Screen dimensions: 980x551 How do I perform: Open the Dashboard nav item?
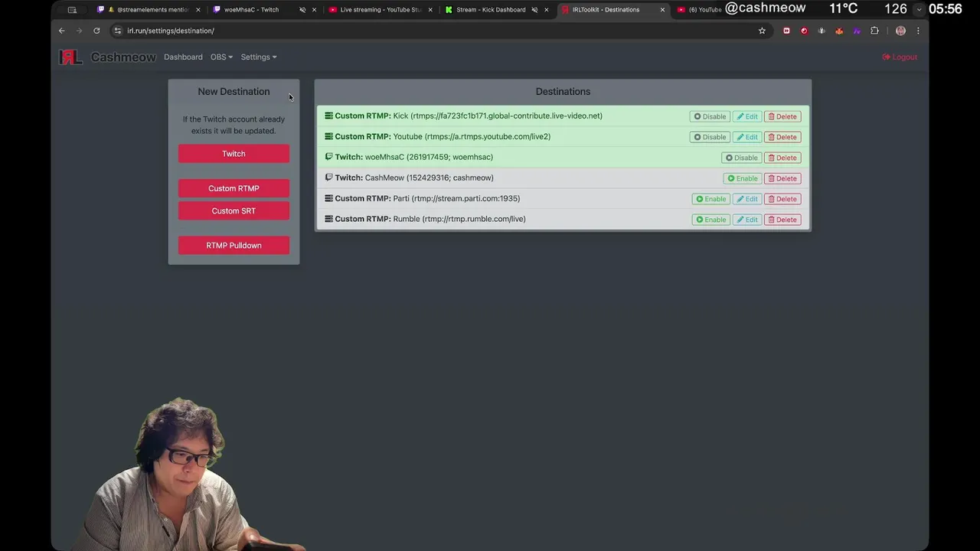[x=183, y=57]
